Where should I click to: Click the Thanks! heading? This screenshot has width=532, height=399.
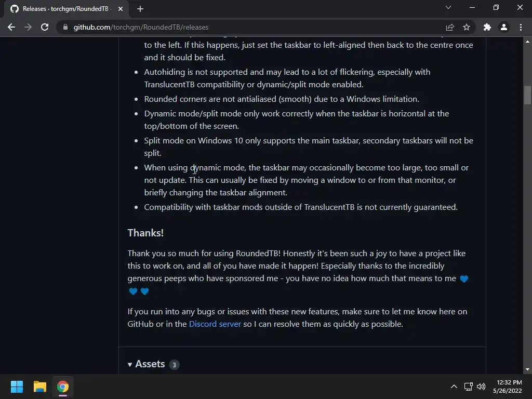[145, 233]
